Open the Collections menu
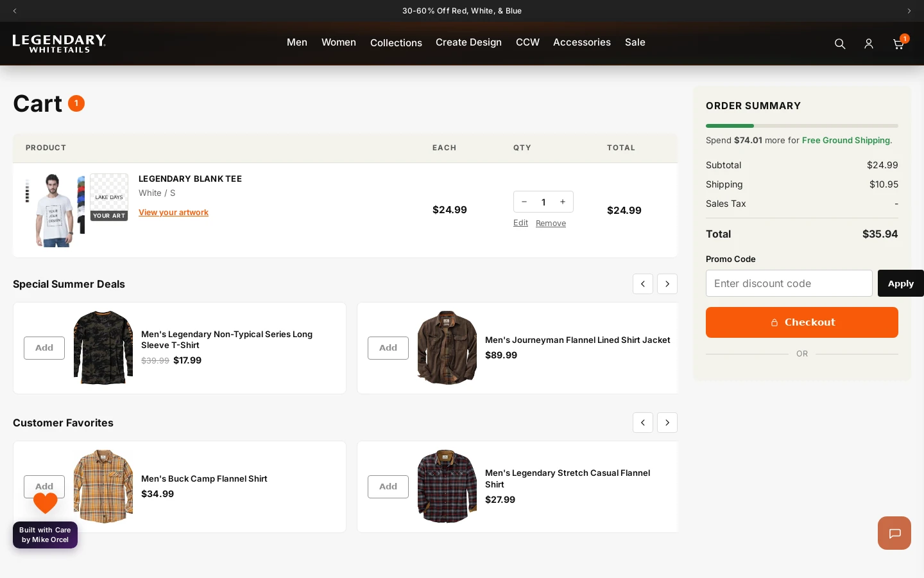 (x=396, y=43)
